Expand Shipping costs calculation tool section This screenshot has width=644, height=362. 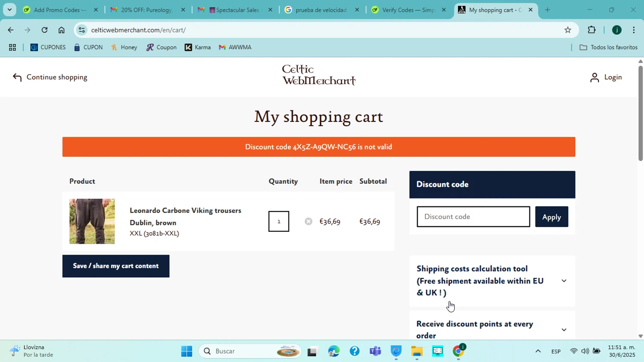pyautogui.click(x=492, y=281)
